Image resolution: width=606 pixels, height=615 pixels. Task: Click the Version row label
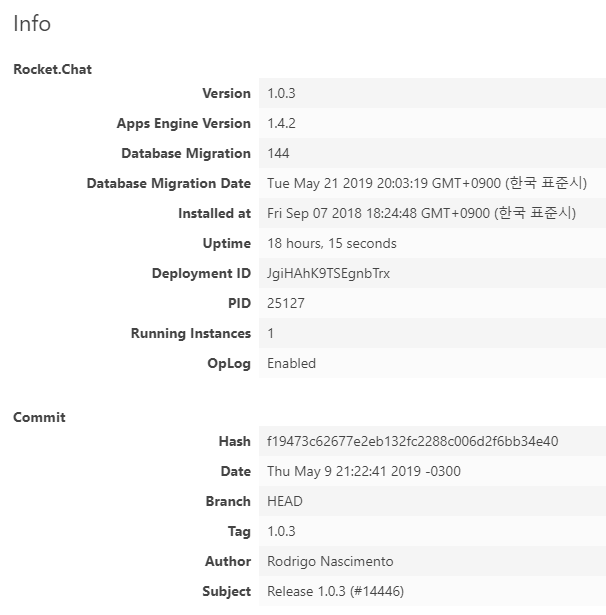tap(226, 93)
